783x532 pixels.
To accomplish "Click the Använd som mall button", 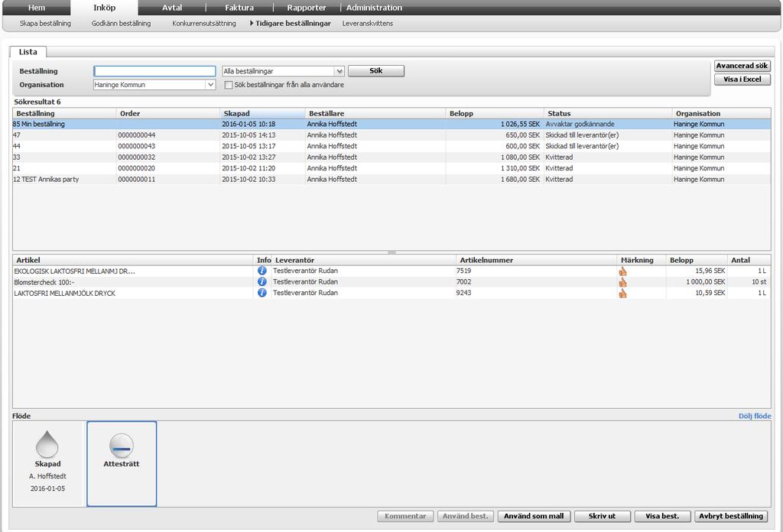I will [x=534, y=517].
